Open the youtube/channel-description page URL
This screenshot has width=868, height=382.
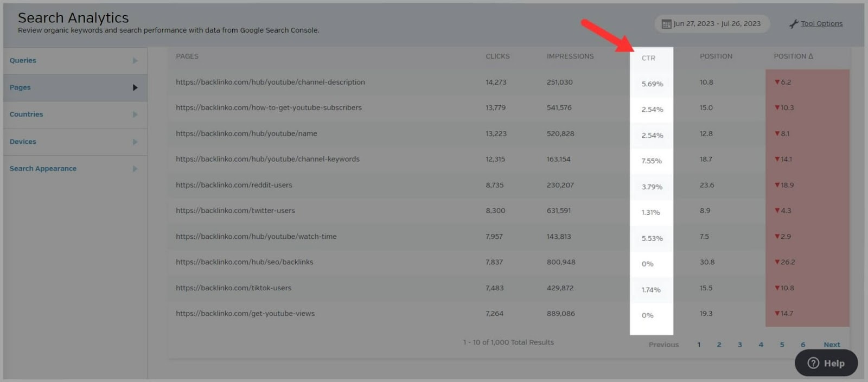(x=270, y=82)
